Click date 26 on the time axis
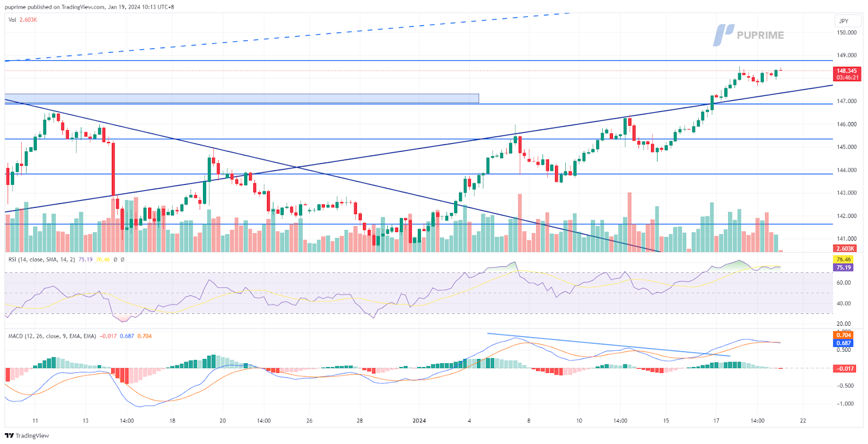 coord(309,421)
